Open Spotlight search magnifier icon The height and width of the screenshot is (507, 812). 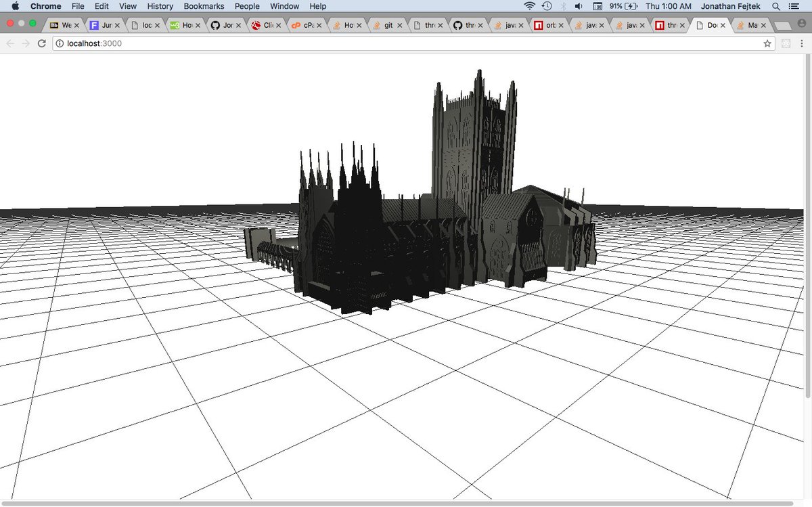tap(776, 6)
